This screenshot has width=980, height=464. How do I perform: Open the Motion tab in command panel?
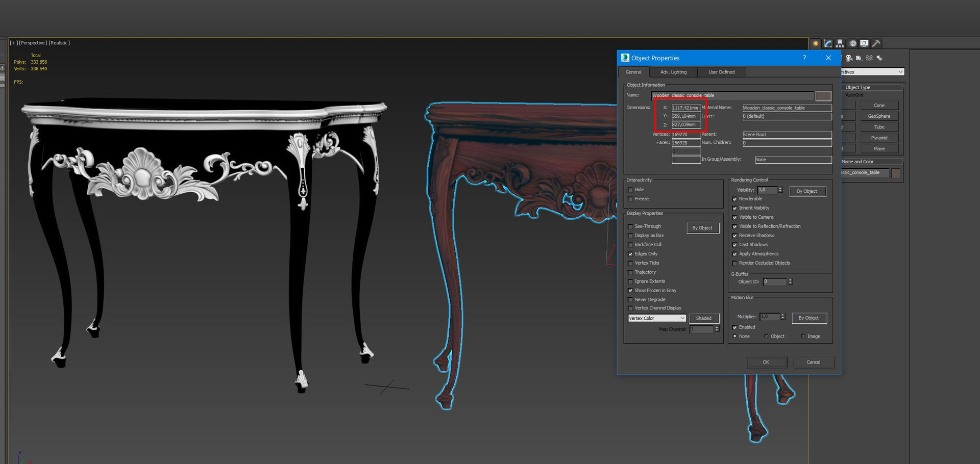point(852,43)
